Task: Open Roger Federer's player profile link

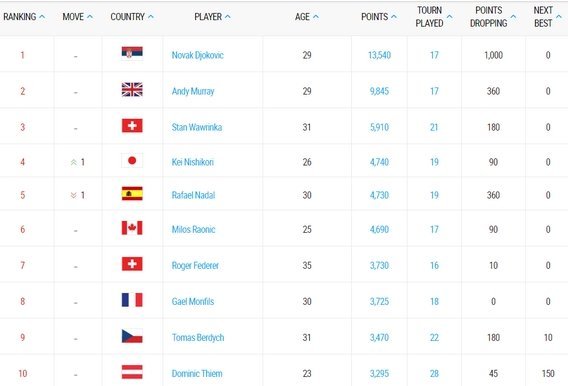Action: point(195,266)
